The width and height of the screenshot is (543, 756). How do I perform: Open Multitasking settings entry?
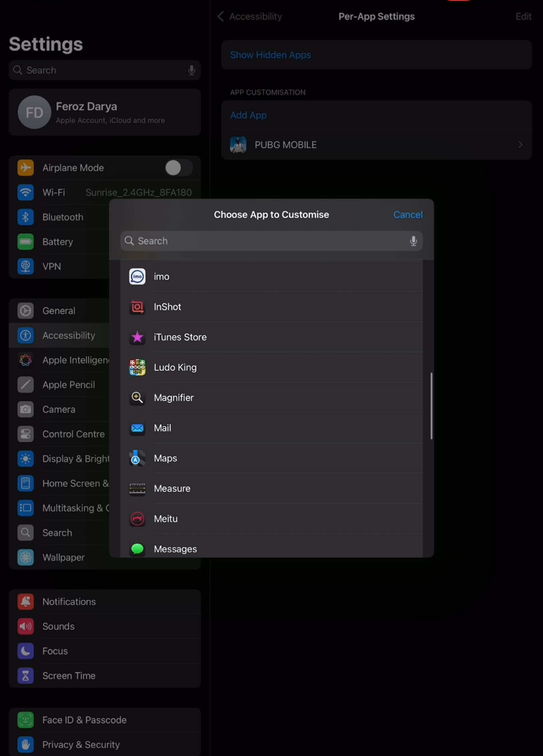(x=59, y=508)
